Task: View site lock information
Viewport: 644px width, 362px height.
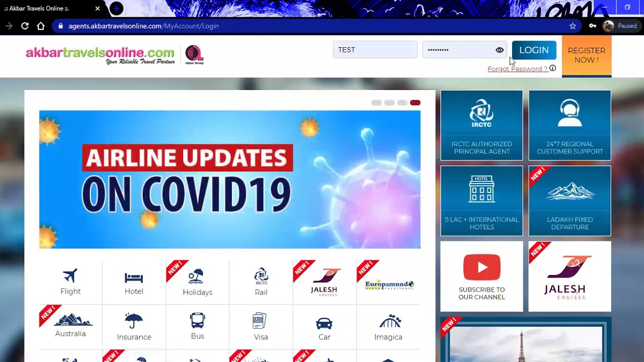Action: click(x=60, y=26)
